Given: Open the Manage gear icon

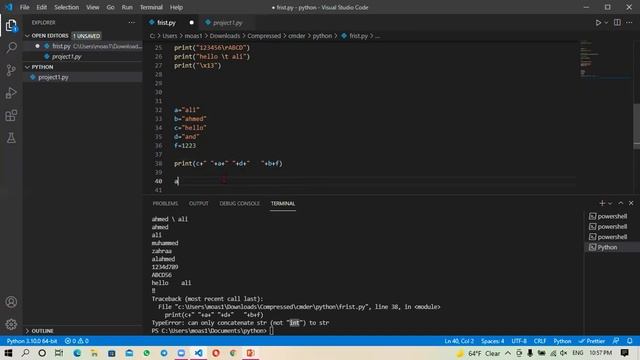Looking at the screenshot, I should 11,324.
